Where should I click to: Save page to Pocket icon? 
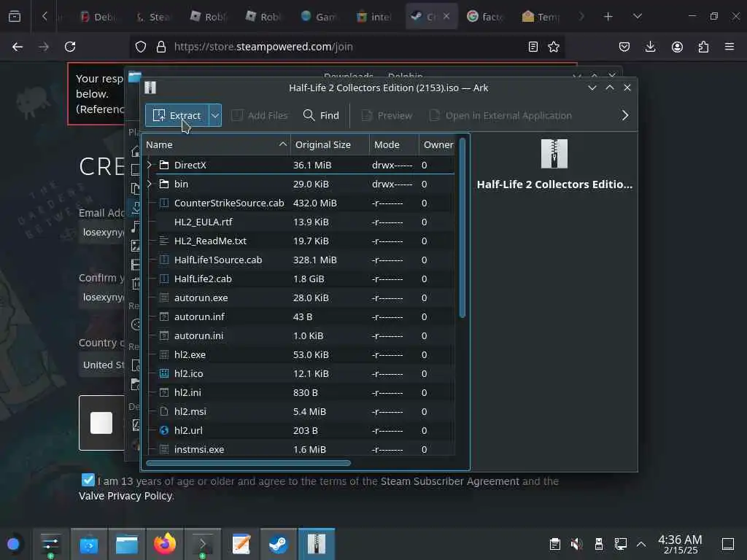tap(624, 47)
